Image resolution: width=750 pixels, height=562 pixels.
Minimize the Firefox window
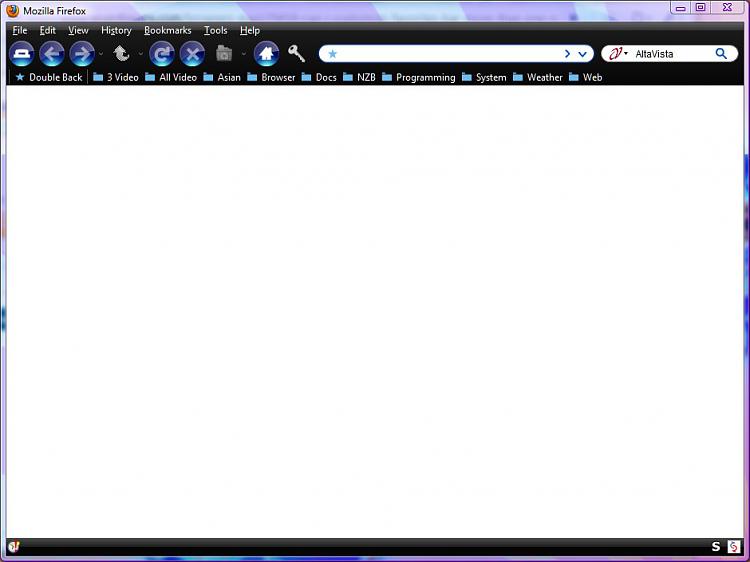681,8
